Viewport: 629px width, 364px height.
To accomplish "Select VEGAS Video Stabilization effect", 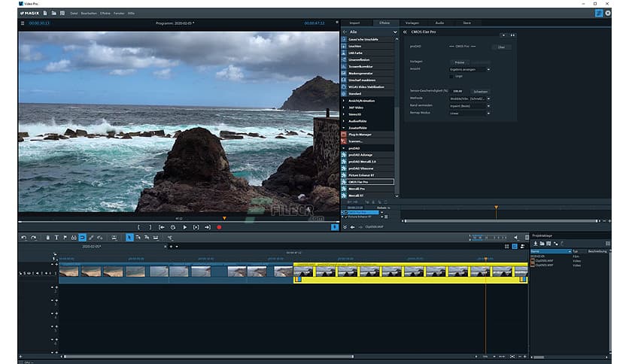I will pyautogui.click(x=368, y=87).
